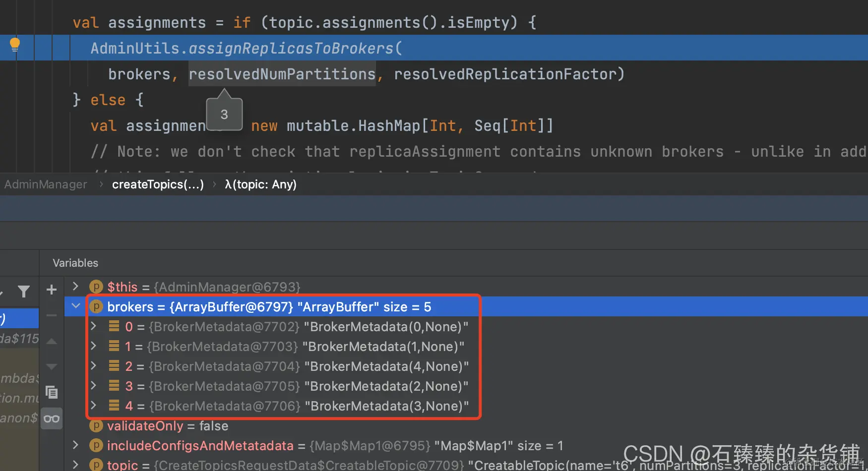
Task: Click the array element icon of index 4
Action: coord(114,405)
